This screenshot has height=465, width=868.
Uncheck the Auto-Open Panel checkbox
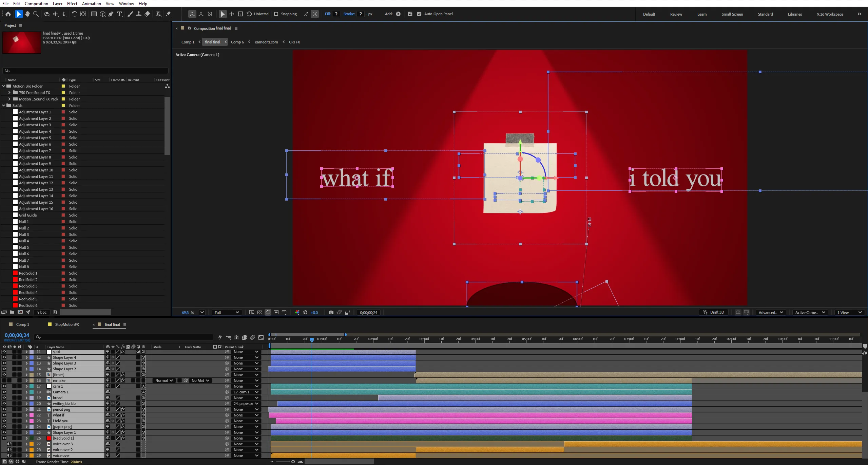[419, 14]
